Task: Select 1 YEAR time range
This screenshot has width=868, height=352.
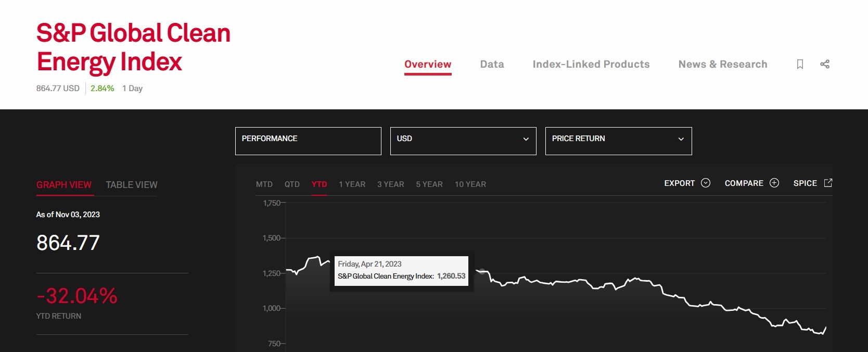Action: [352, 184]
